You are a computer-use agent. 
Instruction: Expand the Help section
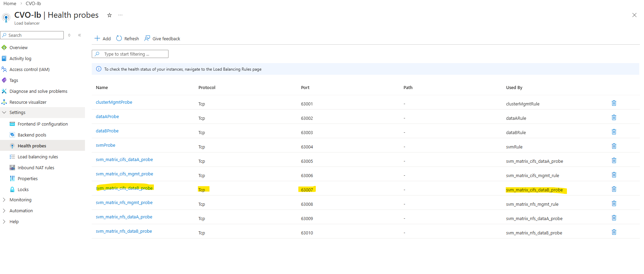point(14,222)
